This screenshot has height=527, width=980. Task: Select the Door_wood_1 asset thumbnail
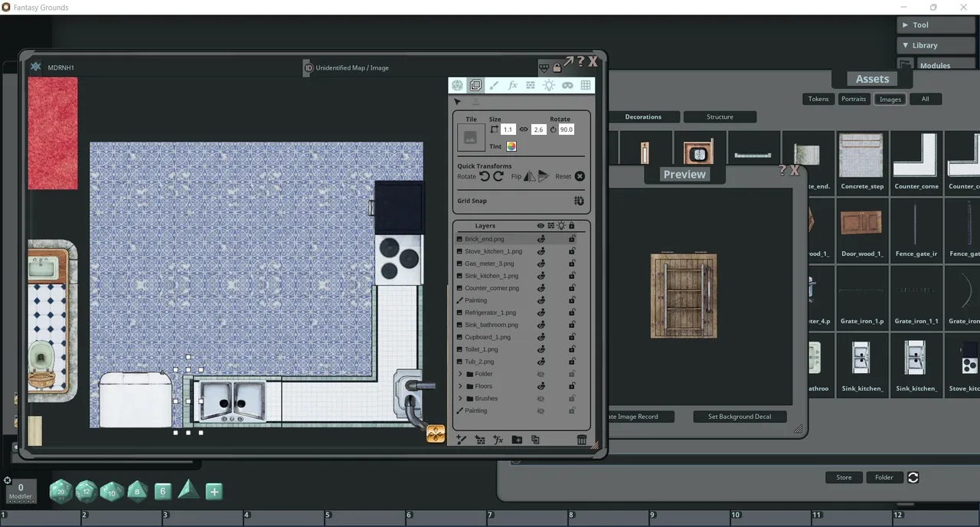coord(862,229)
